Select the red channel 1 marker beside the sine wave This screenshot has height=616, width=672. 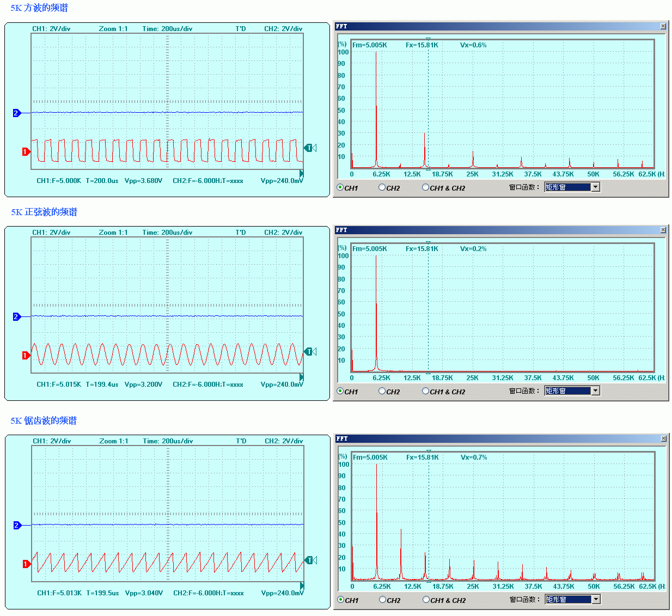25,355
